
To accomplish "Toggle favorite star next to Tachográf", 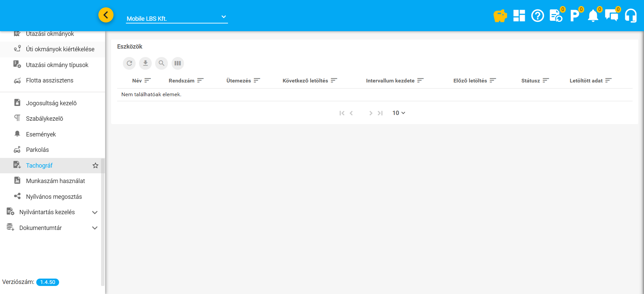I will [95, 166].
